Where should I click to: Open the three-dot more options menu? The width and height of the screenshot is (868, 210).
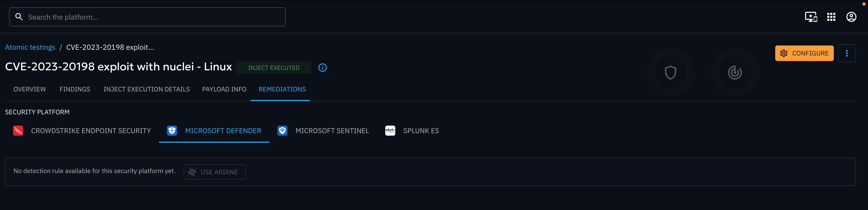[x=846, y=53]
